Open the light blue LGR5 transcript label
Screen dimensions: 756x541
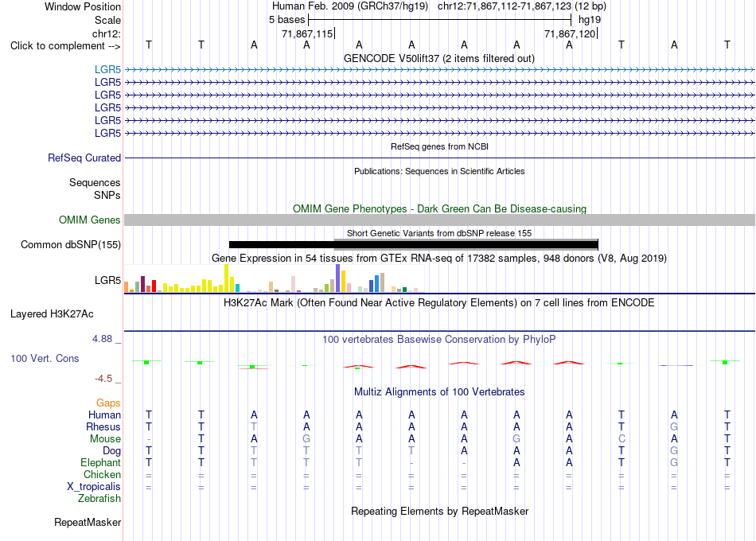click(x=107, y=69)
